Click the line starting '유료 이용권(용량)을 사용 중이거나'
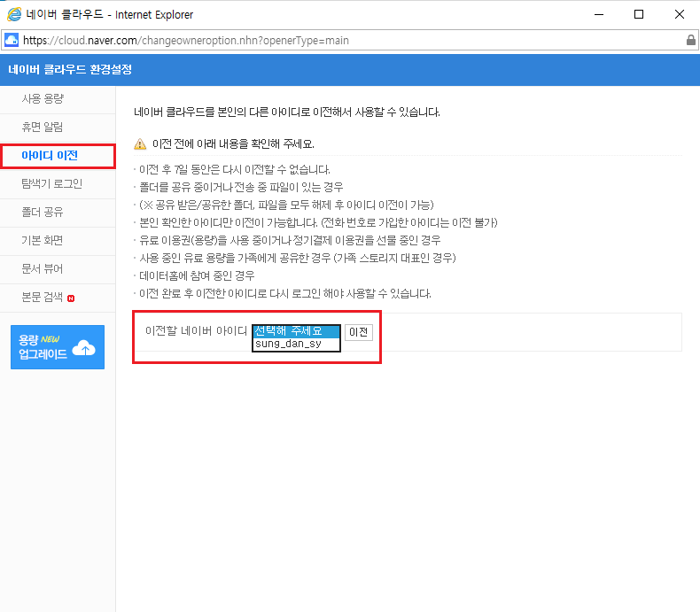This screenshot has width=700, height=612. pos(290,240)
